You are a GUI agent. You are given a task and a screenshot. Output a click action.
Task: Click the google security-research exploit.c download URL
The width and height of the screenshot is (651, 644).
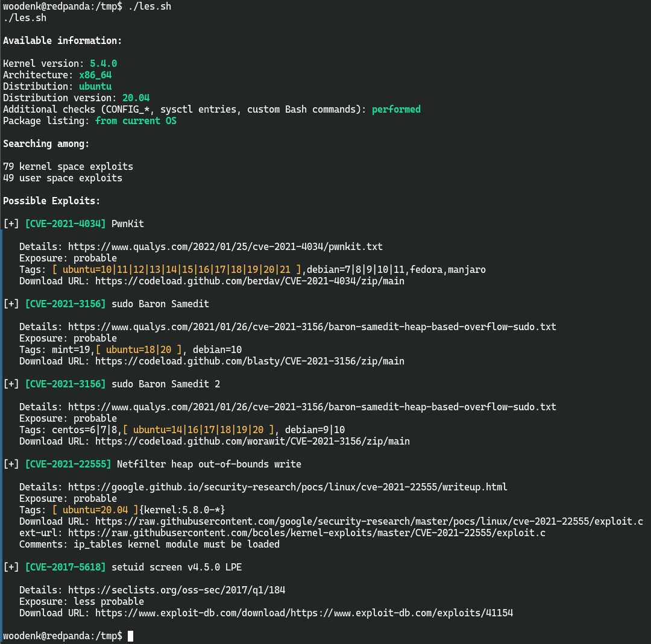pyautogui.click(x=369, y=522)
